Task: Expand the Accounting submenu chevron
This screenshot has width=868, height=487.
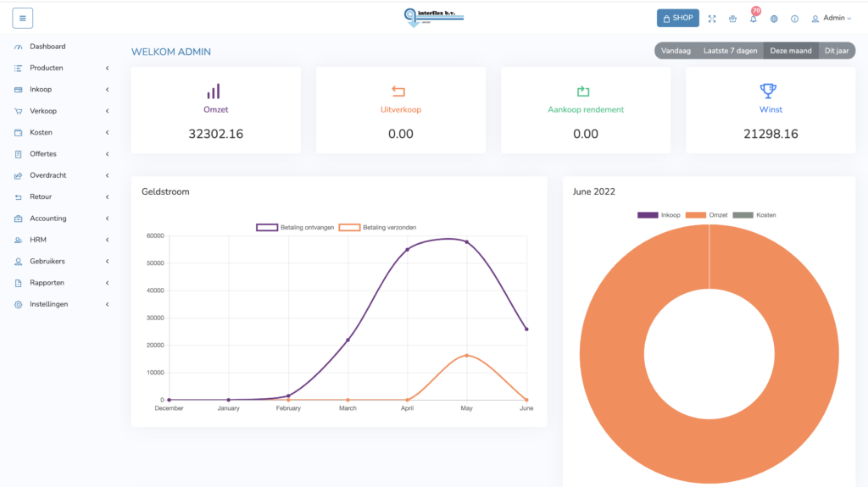Action: pos(108,219)
